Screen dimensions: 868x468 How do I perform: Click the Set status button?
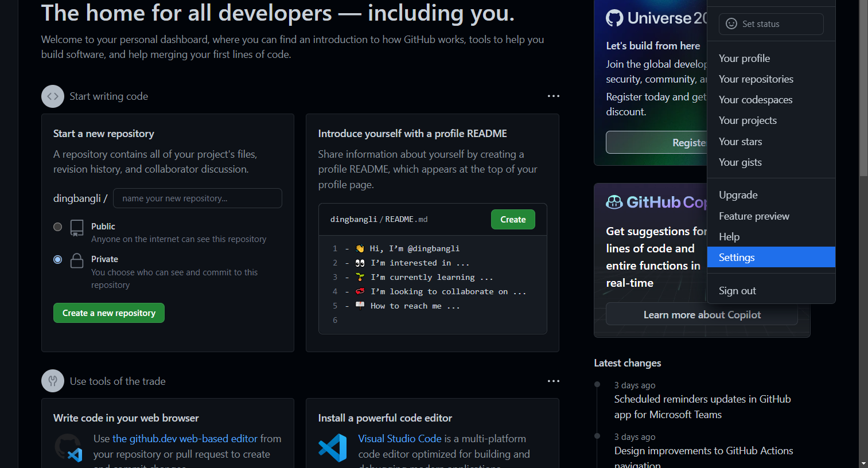click(x=771, y=24)
